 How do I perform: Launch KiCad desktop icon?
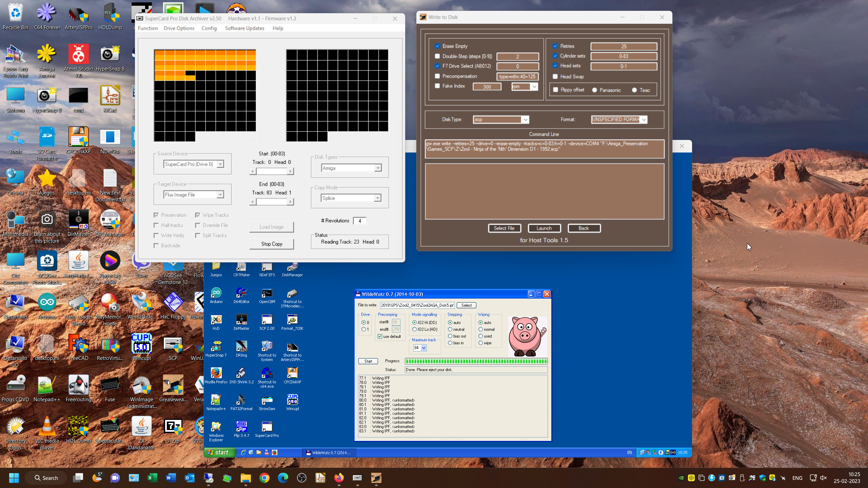click(110, 99)
